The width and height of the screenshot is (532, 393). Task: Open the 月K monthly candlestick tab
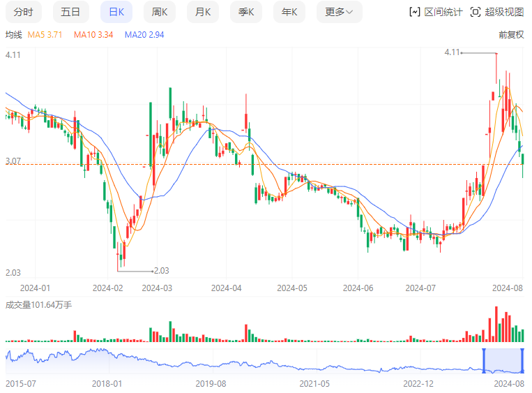[203, 13]
